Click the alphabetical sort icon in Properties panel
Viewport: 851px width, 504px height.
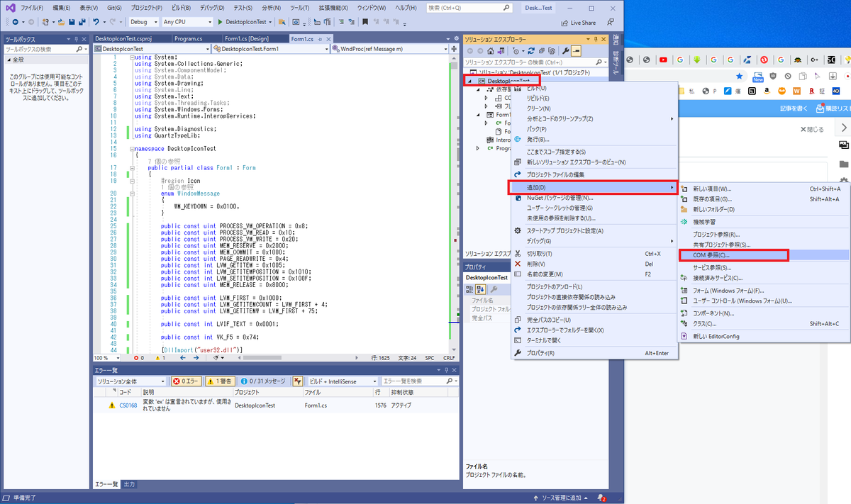pyautogui.click(x=479, y=290)
